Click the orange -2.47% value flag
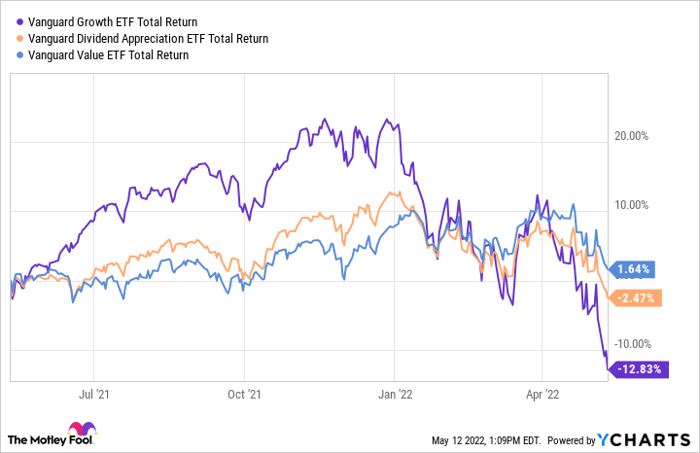 (634, 298)
